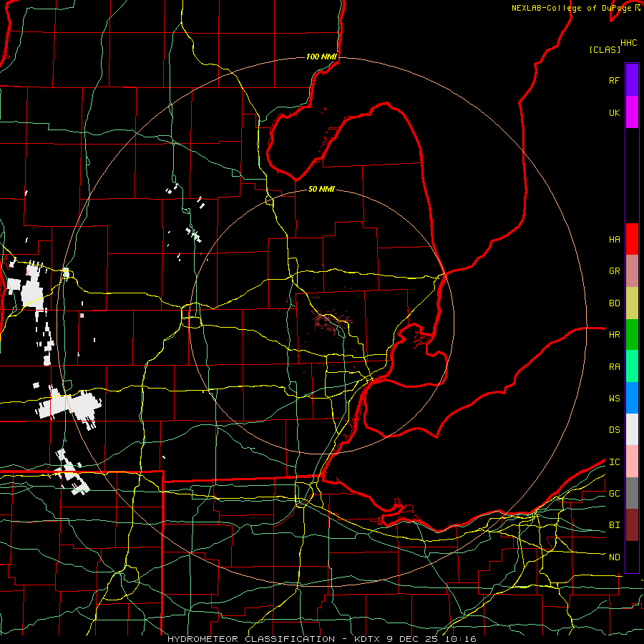Select the GR legend color block
The width and height of the screenshot is (644, 644).
[632, 271]
